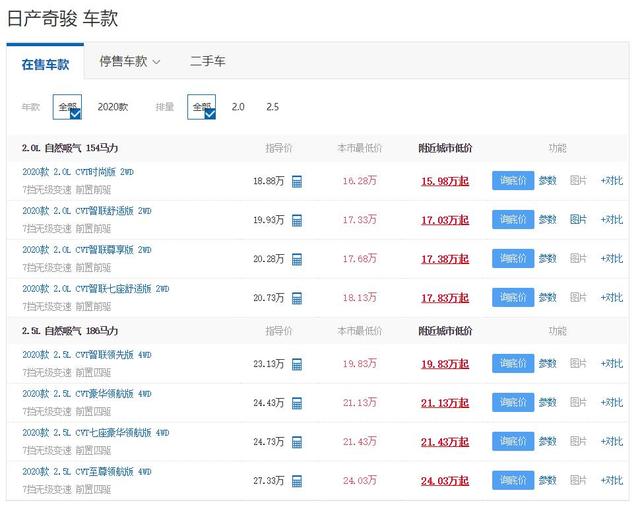This screenshot has width=640, height=507.
Task: Click 询底价 for the 19.93万 model
Action: click(513, 220)
